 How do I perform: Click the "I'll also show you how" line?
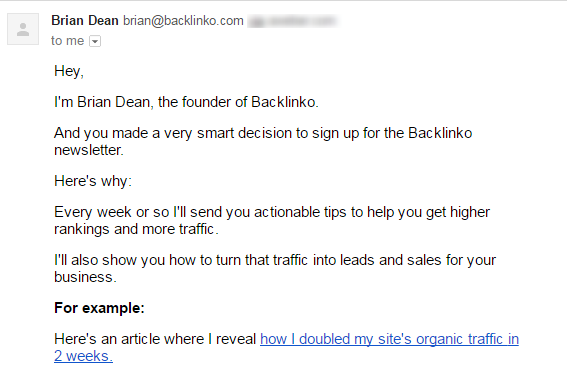[275, 260]
